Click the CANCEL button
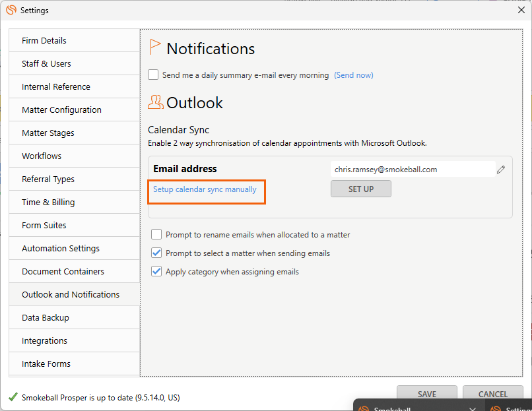532x411 pixels. [x=492, y=394]
